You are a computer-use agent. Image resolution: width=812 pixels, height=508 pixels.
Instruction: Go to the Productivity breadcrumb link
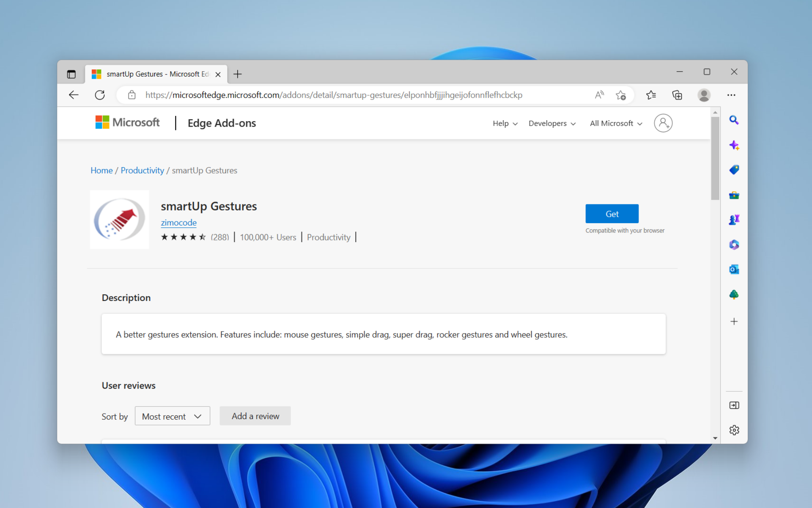(x=142, y=170)
